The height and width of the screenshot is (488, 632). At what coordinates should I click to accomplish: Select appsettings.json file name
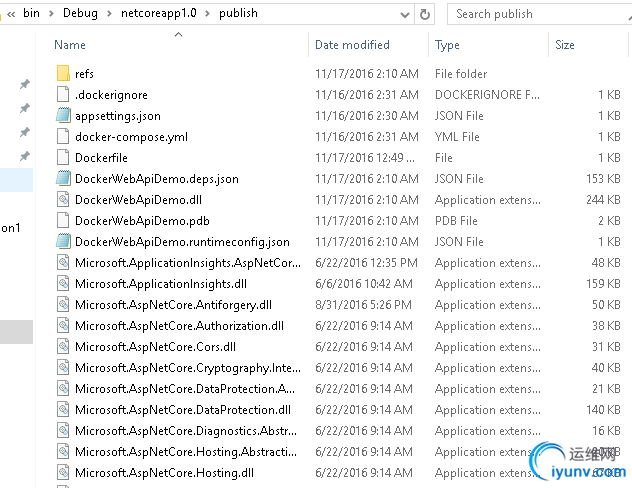point(118,116)
